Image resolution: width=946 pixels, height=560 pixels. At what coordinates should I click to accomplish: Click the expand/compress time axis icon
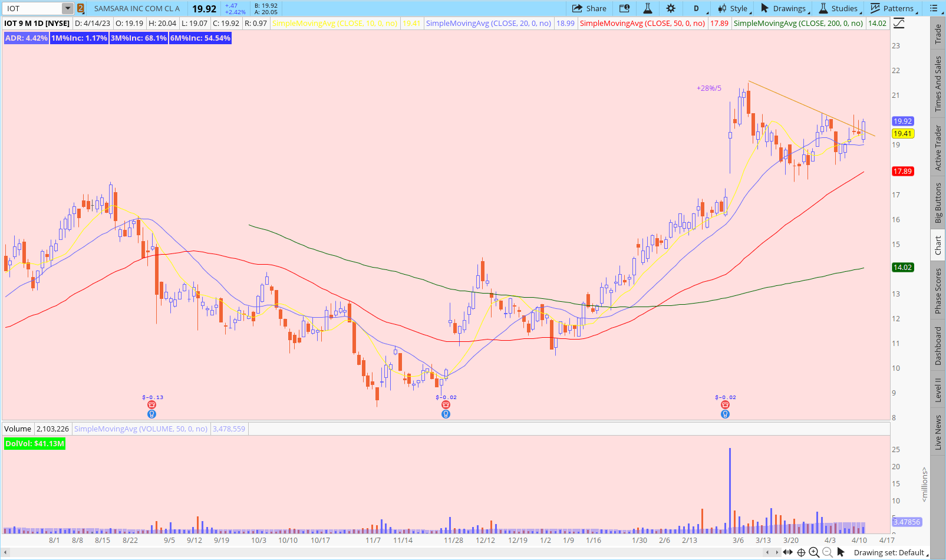pos(787,552)
